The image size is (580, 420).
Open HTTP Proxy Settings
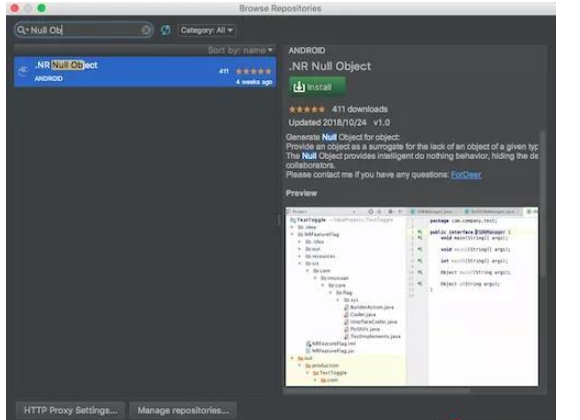[x=70, y=410]
